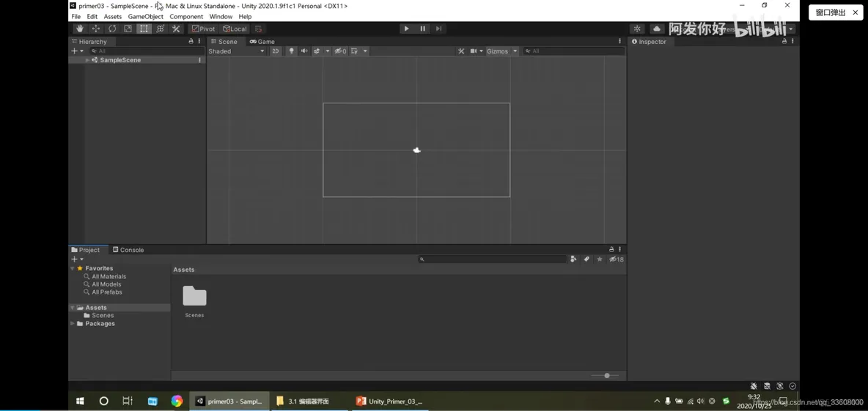Viewport: 868px width, 411px height.
Task: Open the Window menu
Action: [x=221, y=17]
